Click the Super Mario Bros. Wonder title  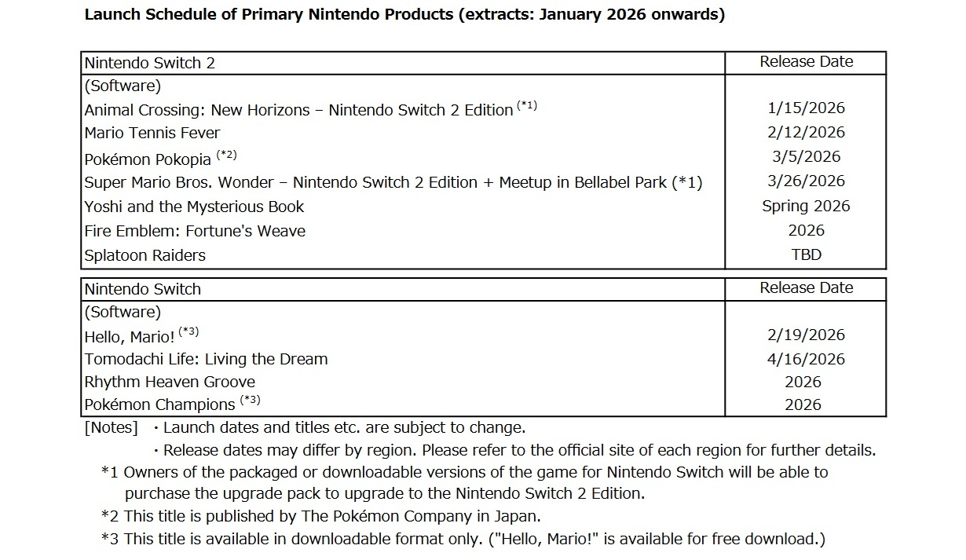(x=393, y=182)
